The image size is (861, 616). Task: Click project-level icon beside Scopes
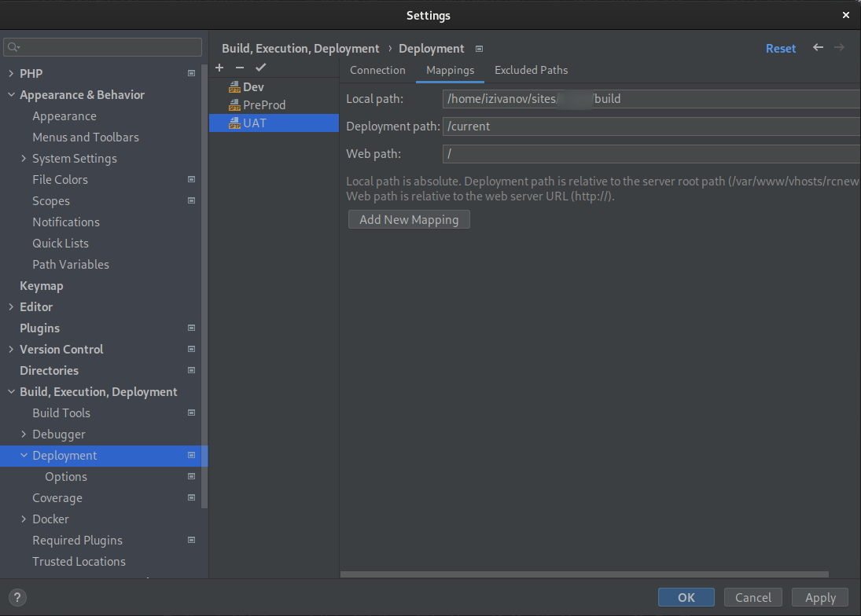point(191,201)
